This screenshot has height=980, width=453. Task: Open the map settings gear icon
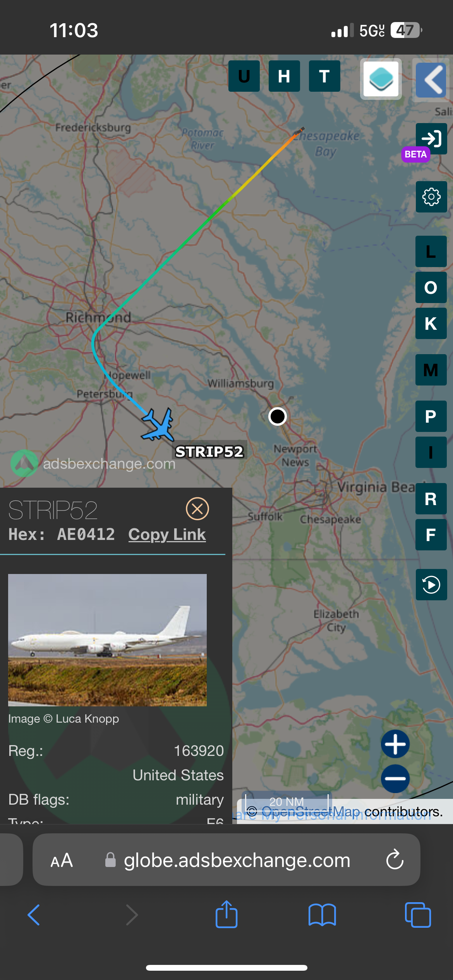pos(431,197)
